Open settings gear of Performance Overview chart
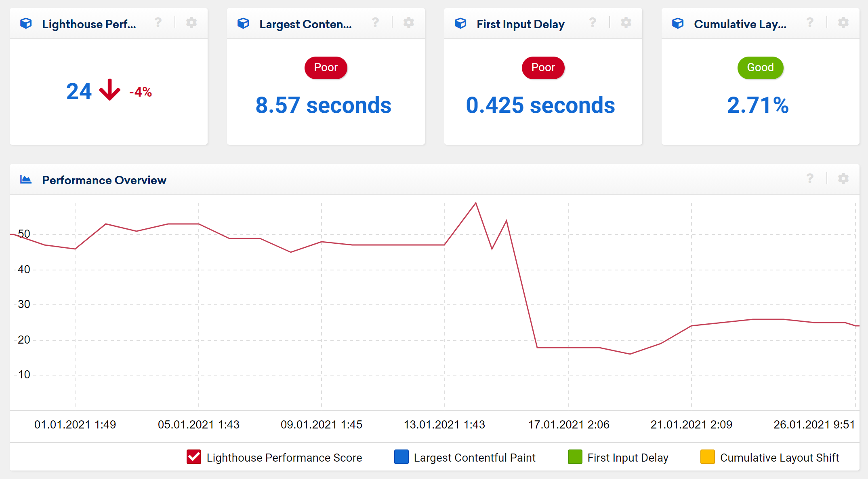 coord(843,179)
